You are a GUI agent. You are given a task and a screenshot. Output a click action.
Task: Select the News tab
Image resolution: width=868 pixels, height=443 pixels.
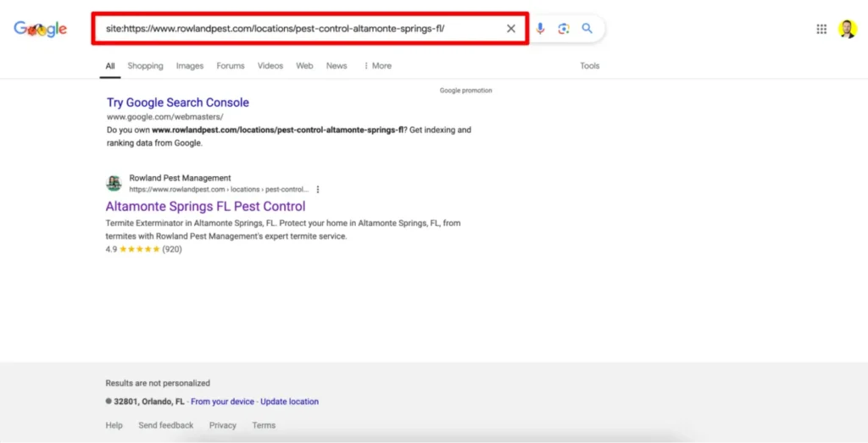coord(337,66)
